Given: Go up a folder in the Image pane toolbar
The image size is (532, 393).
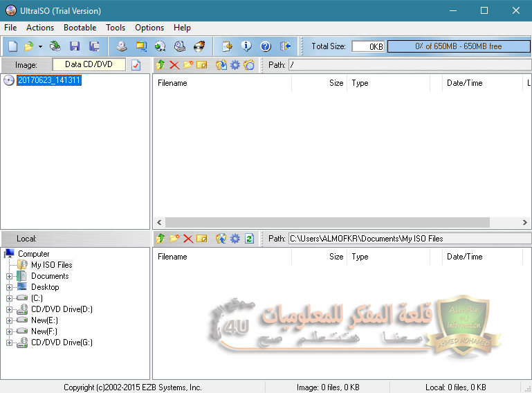Looking at the screenshot, I should coord(160,65).
